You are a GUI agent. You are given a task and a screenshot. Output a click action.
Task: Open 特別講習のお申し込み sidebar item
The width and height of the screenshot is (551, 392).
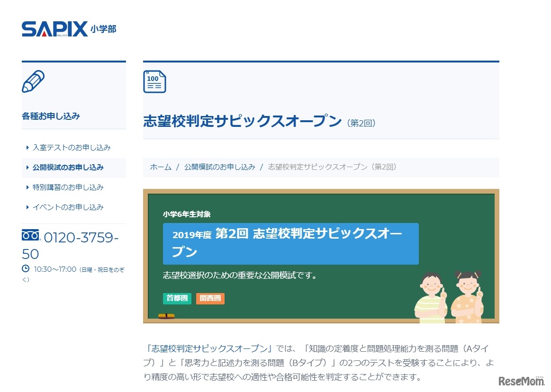pos(68,187)
